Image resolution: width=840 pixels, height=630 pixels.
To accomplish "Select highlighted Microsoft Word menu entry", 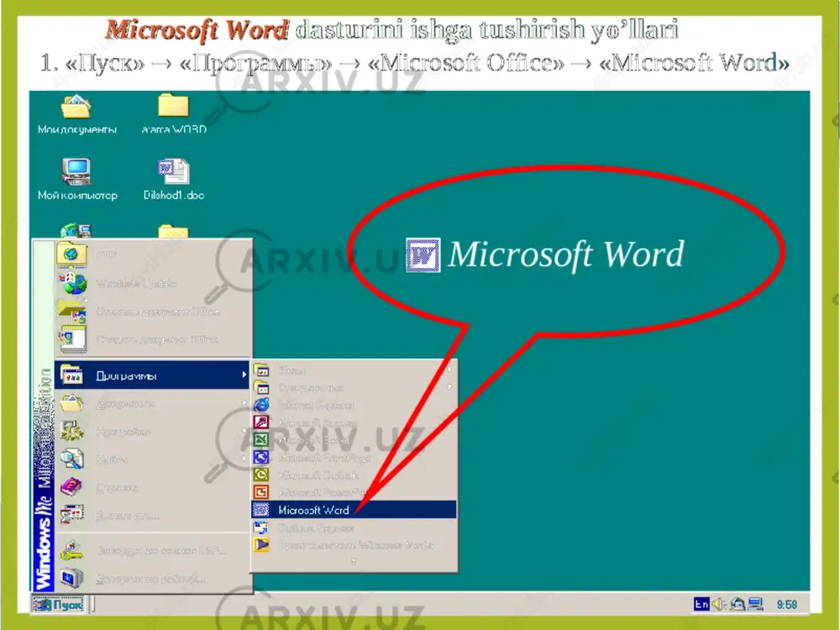I will 354,510.
